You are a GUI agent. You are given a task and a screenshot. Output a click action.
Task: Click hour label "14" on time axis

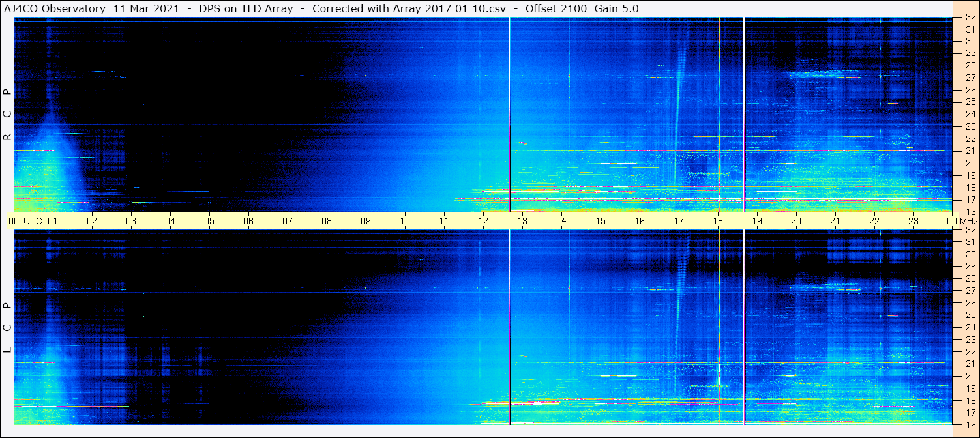click(x=561, y=221)
